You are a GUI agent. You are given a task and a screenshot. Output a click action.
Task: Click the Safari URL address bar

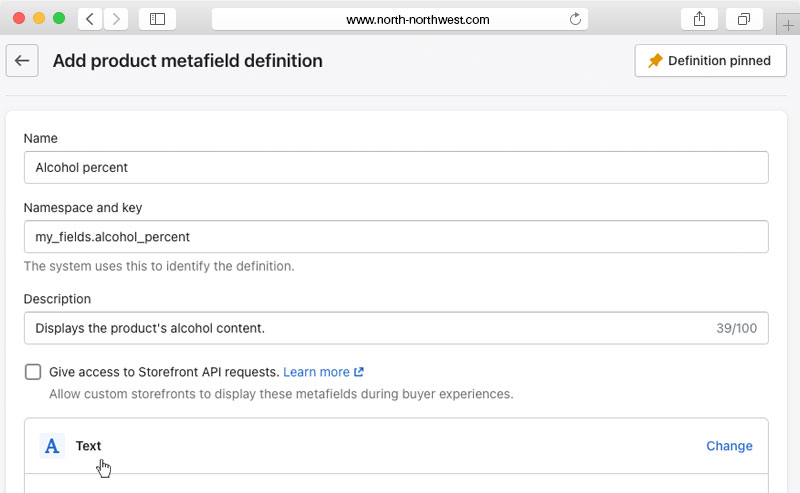(400, 19)
